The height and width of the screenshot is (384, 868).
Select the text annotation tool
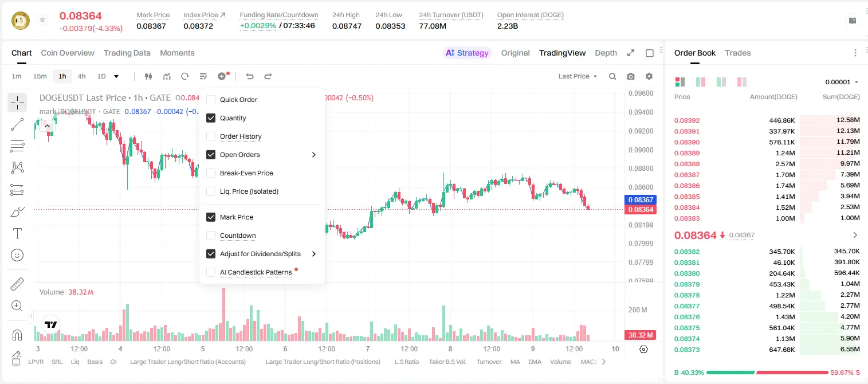pyautogui.click(x=17, y=233)
